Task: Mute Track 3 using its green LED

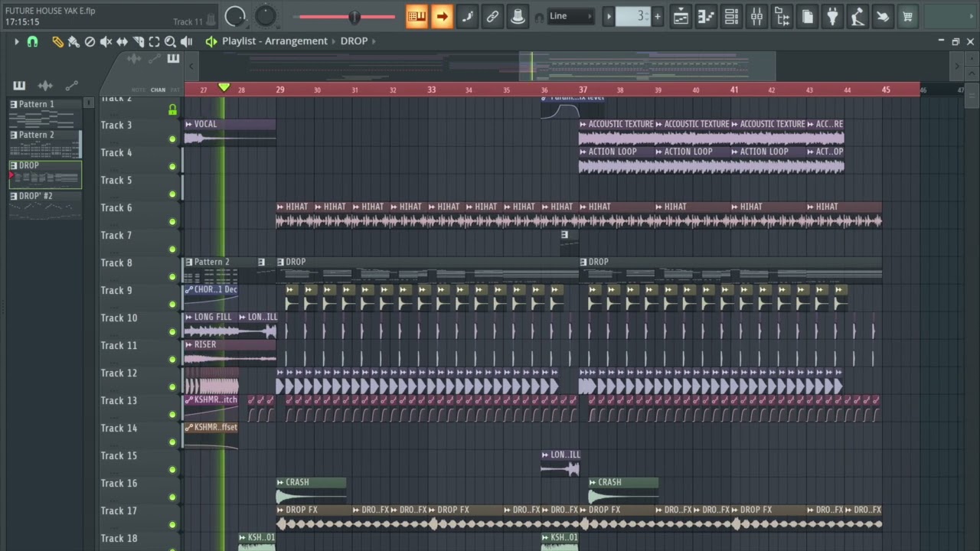Action: pos(172,139)
